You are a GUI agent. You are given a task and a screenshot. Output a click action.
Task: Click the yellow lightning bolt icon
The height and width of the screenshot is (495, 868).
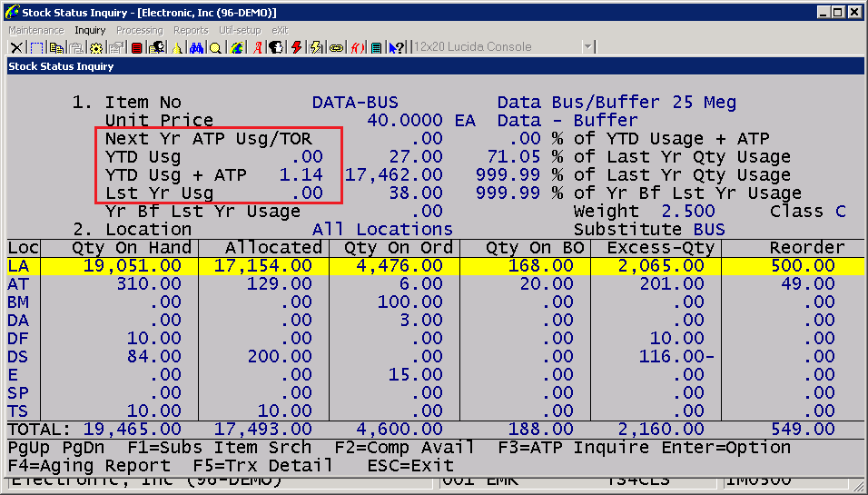(316, 47)
